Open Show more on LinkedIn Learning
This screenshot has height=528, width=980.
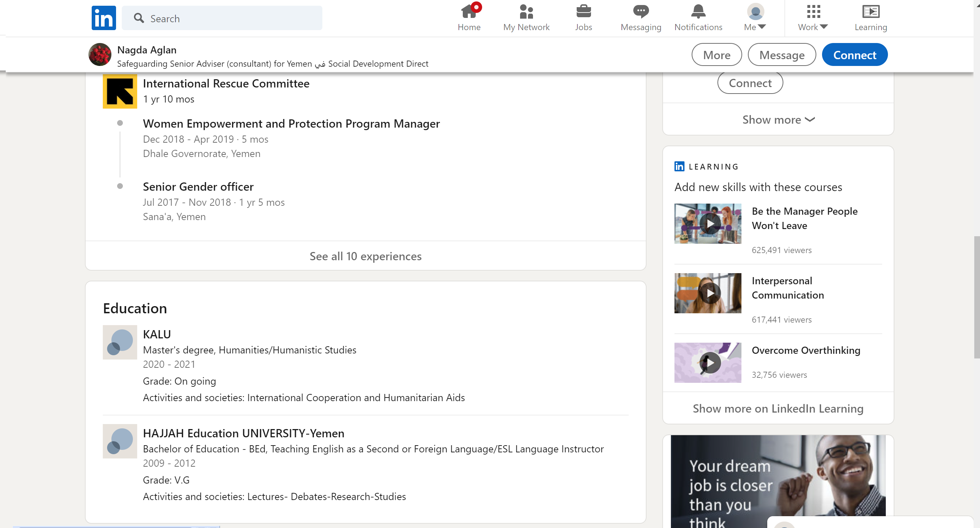coord(778,409)
